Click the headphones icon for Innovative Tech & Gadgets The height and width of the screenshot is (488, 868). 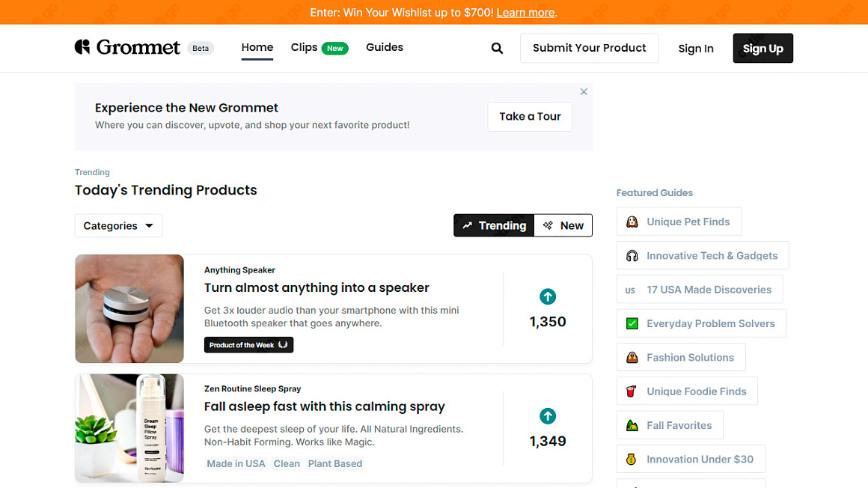[632, 256]
